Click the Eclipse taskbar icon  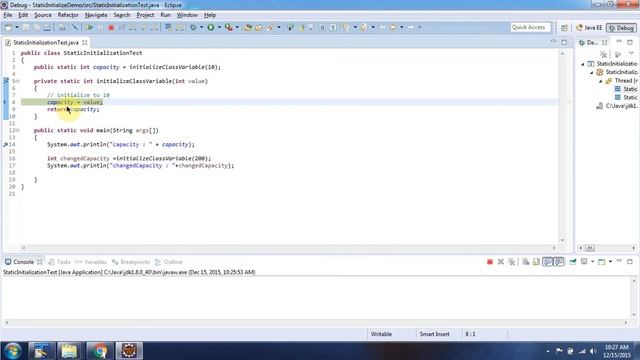(129, 351)
